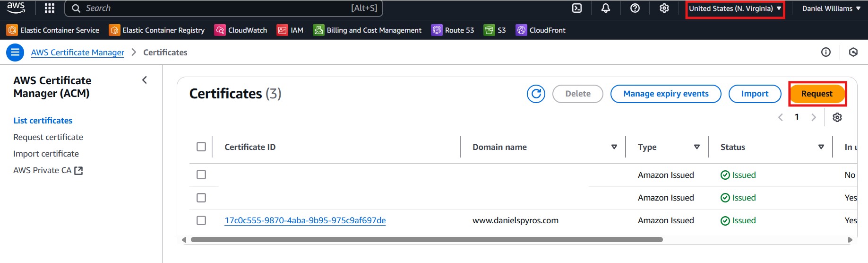Viewport: 868px width, 263px height.
Task: Open the notifications bell
Action: click(606, 8)
